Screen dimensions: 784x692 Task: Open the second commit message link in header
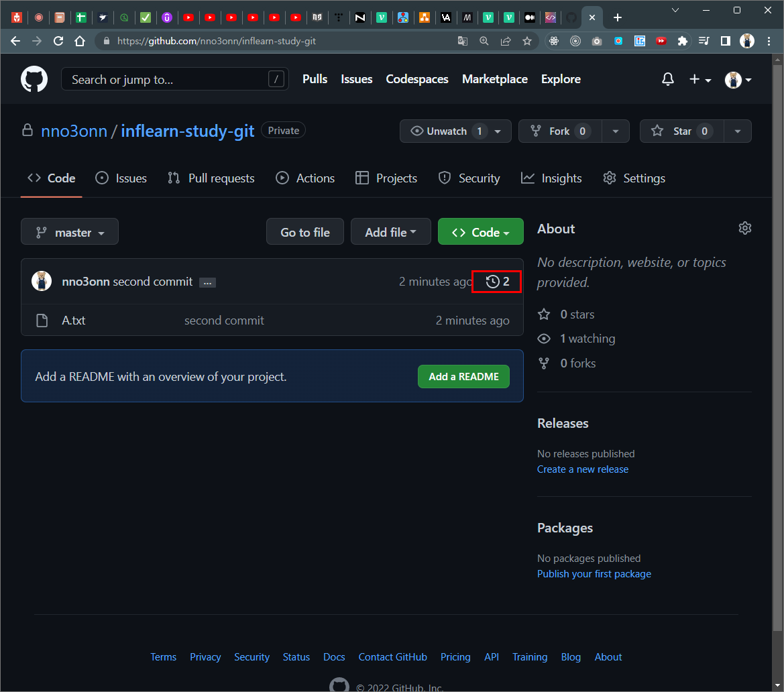152,282
